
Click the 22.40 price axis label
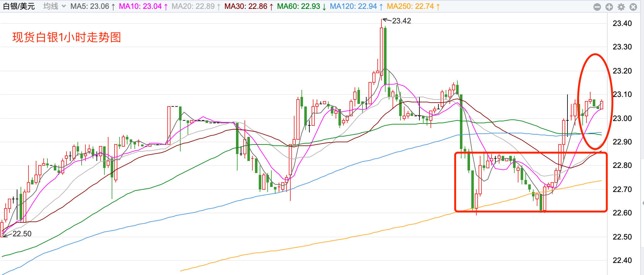[x=622, y=260]
